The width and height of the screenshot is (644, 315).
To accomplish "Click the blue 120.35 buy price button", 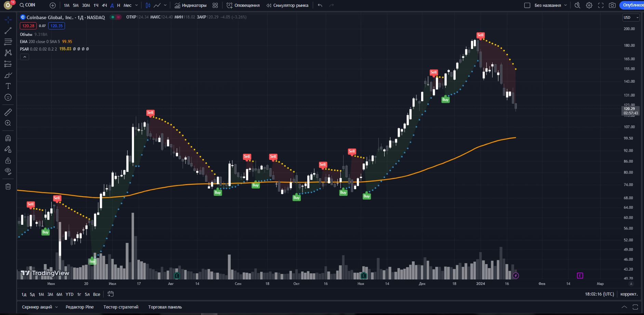I will pos(56,26).
